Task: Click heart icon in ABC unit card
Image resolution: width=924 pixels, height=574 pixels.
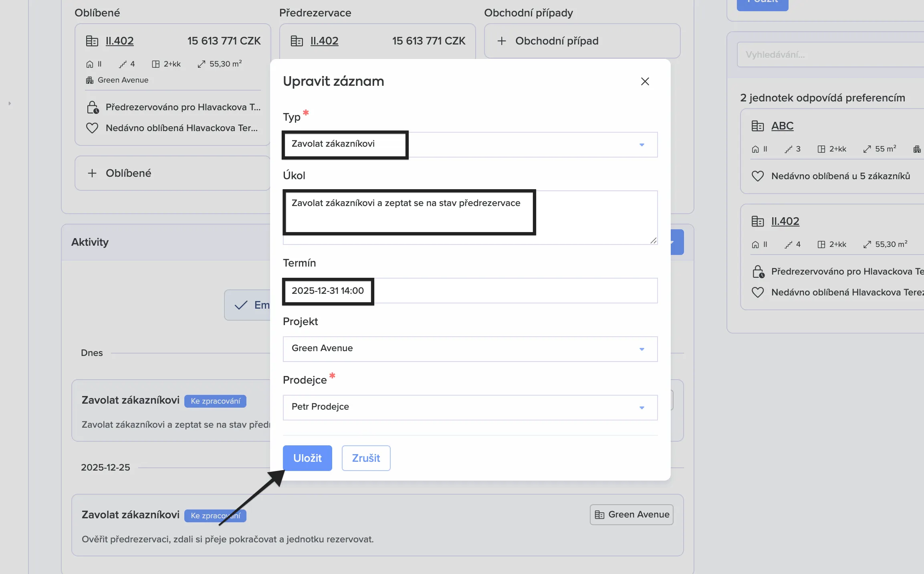Action: 757,176
